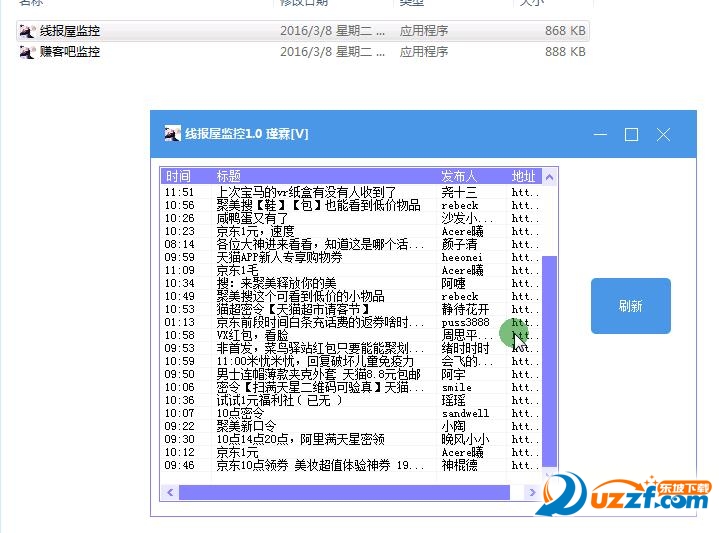
Task: Minimize the 线报屋监控1.0 window
Action: pos(600,134)
